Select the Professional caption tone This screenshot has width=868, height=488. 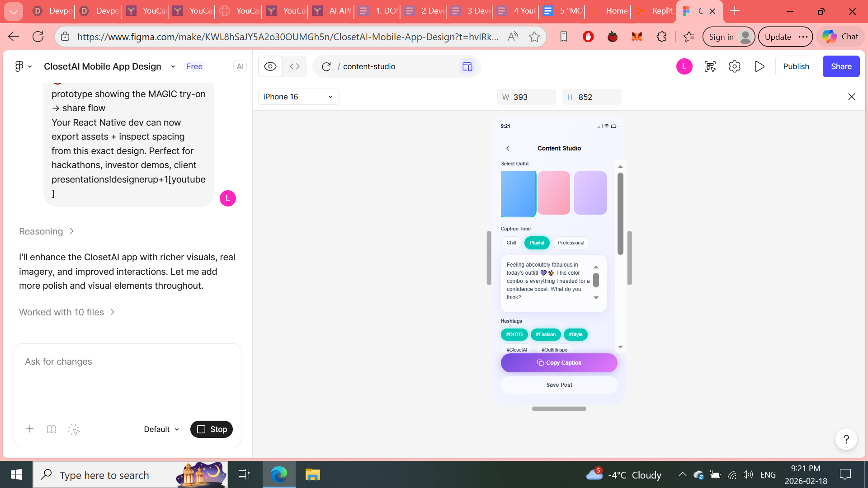[571, 243]
